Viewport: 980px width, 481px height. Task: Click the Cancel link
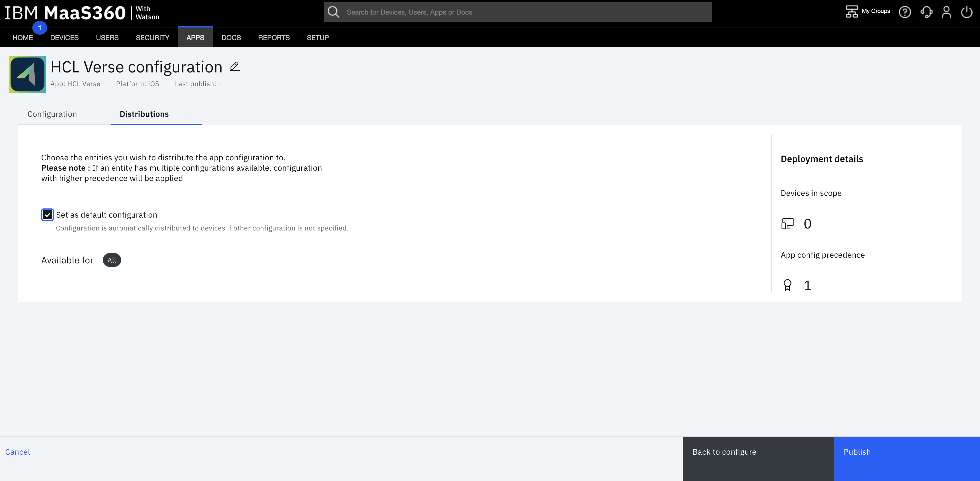[17, 452]
